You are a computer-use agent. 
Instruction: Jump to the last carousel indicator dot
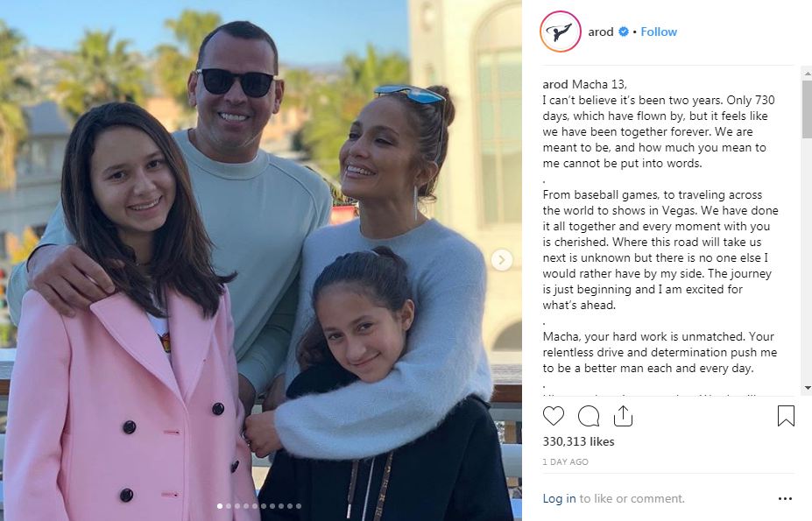coord(299,506)
